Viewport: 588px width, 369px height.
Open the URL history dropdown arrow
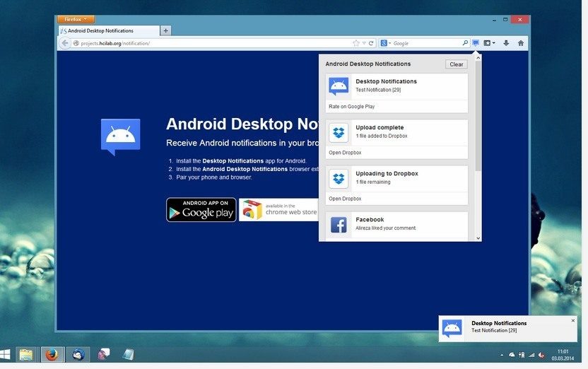[x=364, y=43]
